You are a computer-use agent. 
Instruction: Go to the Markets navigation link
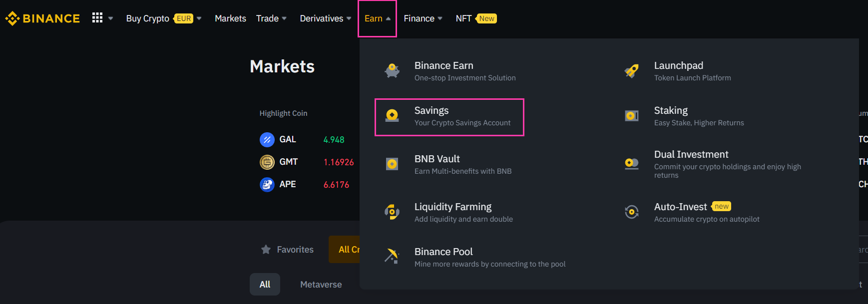[230, 18]
